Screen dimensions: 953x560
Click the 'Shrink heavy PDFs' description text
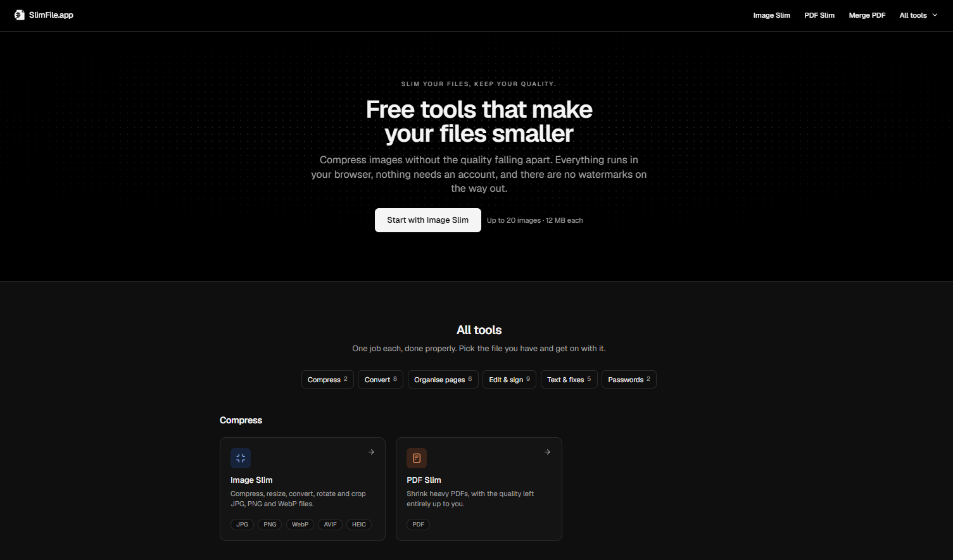pyautogui.click(x=470, y=499)
